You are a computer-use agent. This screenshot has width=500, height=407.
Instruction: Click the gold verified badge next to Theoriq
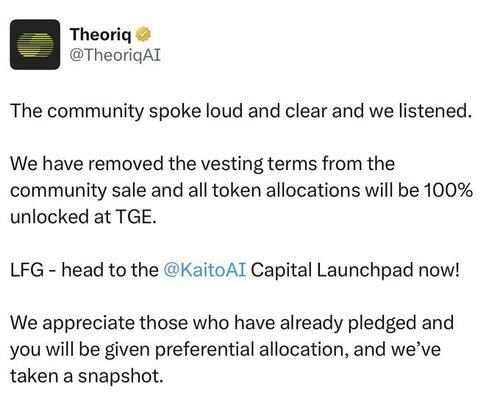(x=143, y=34)
